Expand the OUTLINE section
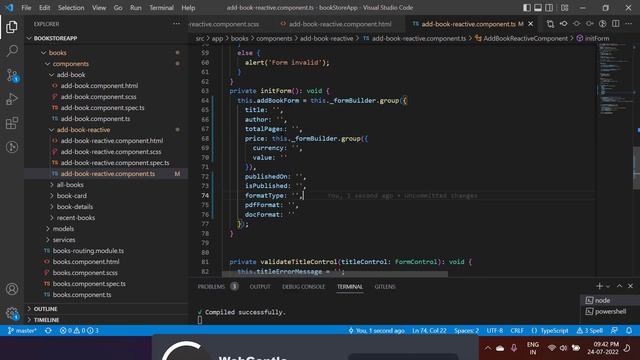The image size is (640, 360). pos(45,309)
